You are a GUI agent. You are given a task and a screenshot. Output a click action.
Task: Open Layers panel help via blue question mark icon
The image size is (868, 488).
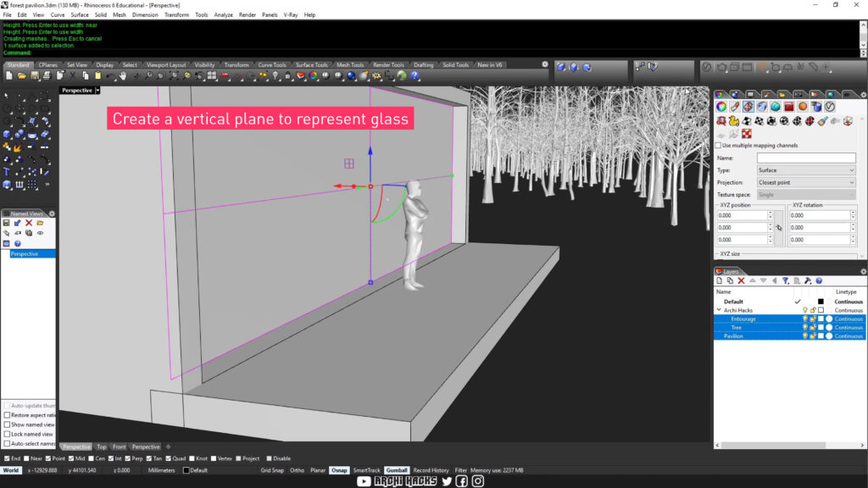[819, 281]
